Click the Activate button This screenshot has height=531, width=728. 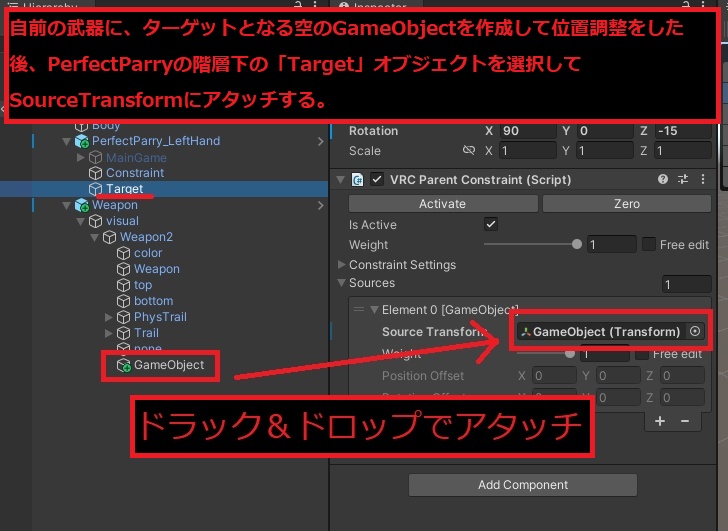[443, 204]
